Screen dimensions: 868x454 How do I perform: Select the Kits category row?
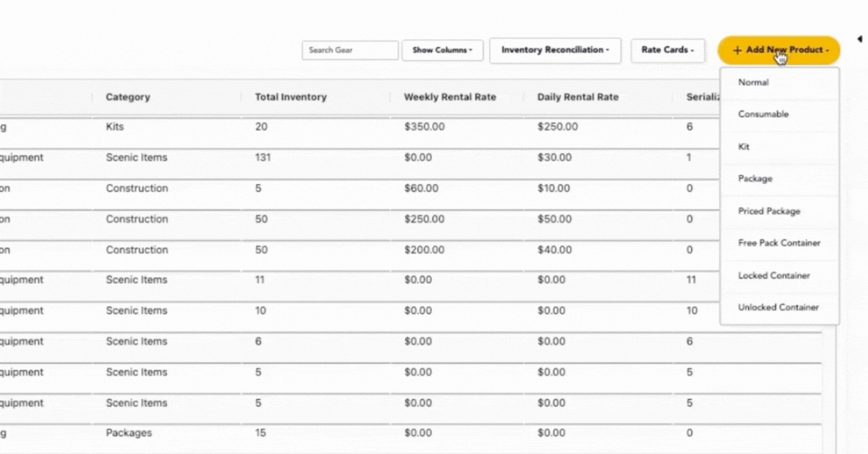(115, 127)
